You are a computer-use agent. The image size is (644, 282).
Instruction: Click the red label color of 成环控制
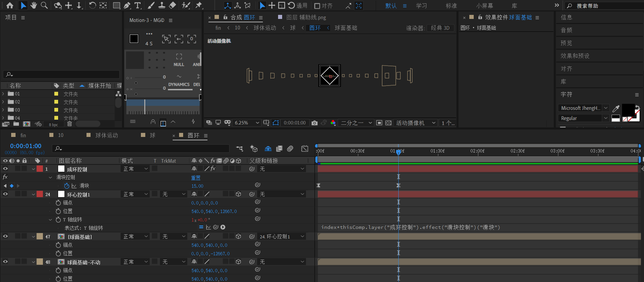[x=40, y=169]
